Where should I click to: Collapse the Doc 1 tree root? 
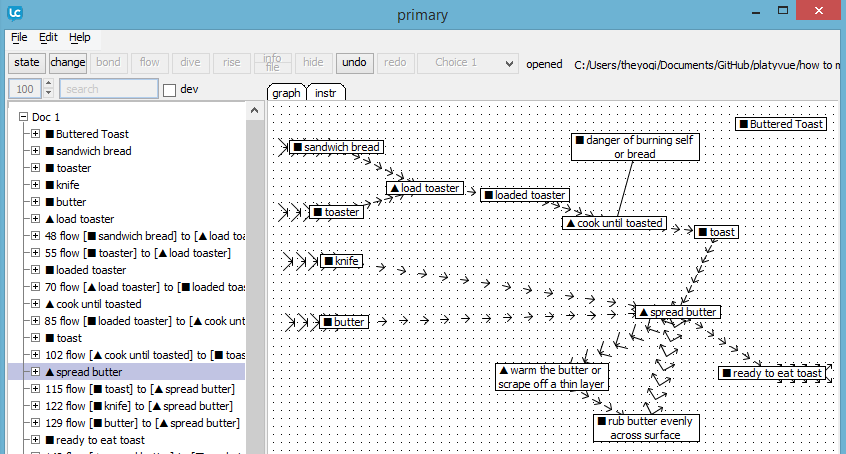click(x=23, y=117)
